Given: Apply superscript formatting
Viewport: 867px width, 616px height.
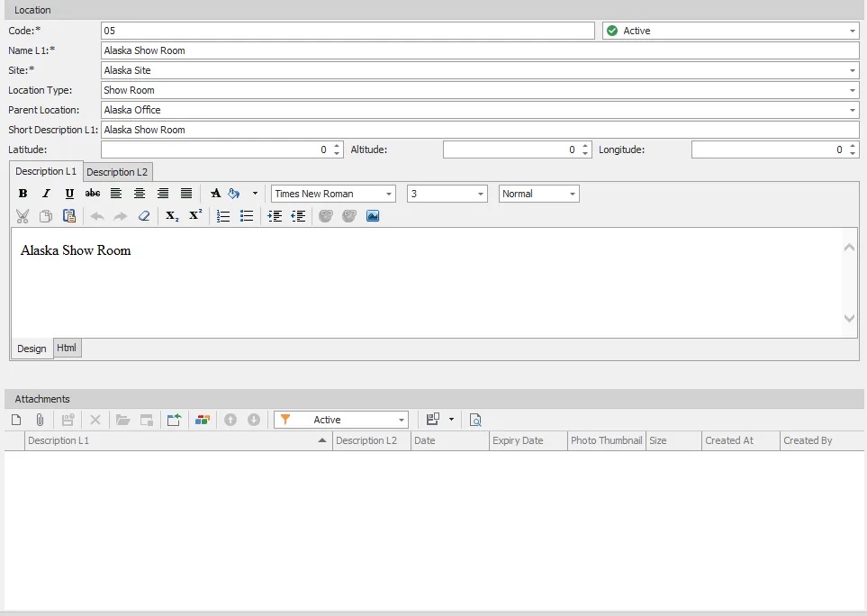Looking at the screenshot, I should coord(195,216).
